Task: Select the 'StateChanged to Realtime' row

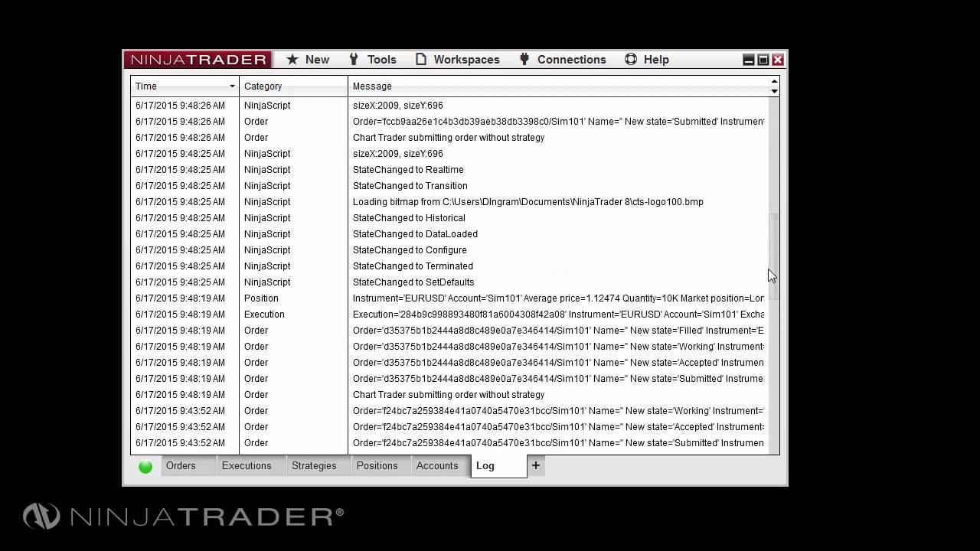Action: coord(450,170)
